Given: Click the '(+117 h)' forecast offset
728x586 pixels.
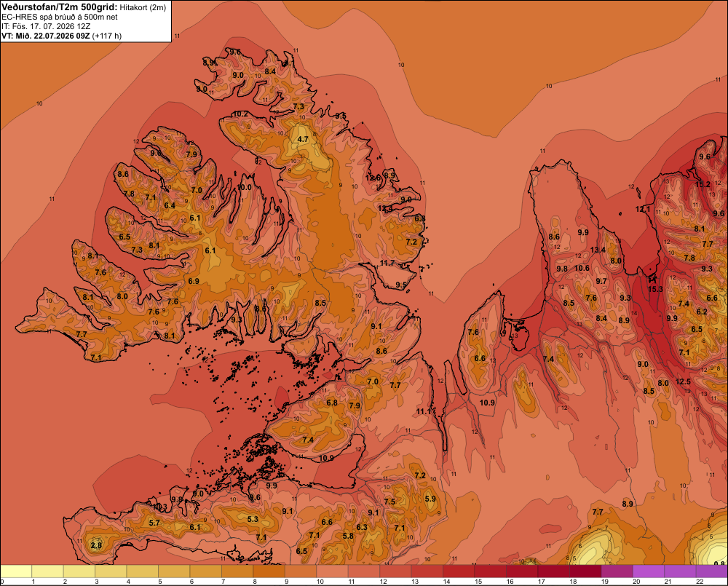Looking at the screenshot, I should click(x=107, y=36).
